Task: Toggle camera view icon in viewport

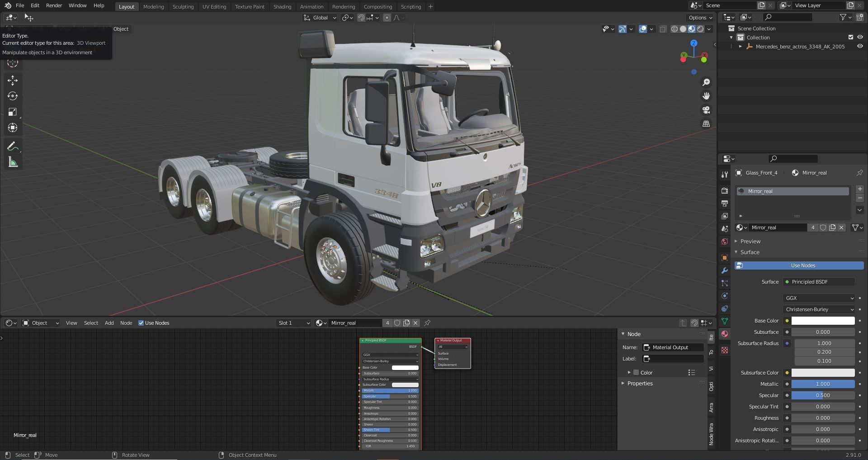Action: tap(706, 110)
